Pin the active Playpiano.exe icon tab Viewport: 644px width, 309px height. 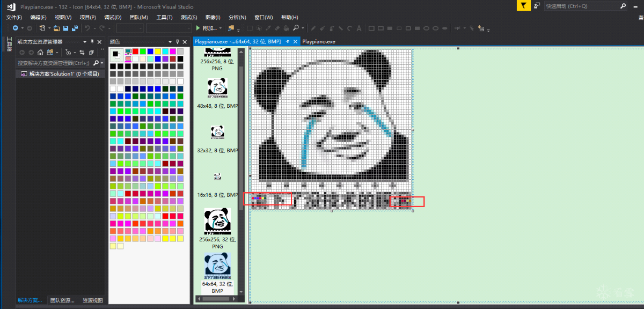(288, 41)
